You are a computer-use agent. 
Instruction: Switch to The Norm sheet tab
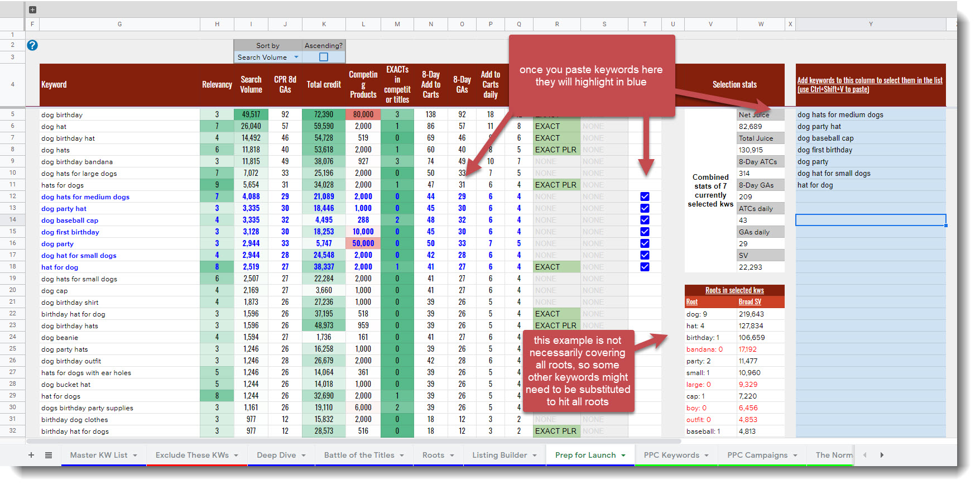(834, 455)
